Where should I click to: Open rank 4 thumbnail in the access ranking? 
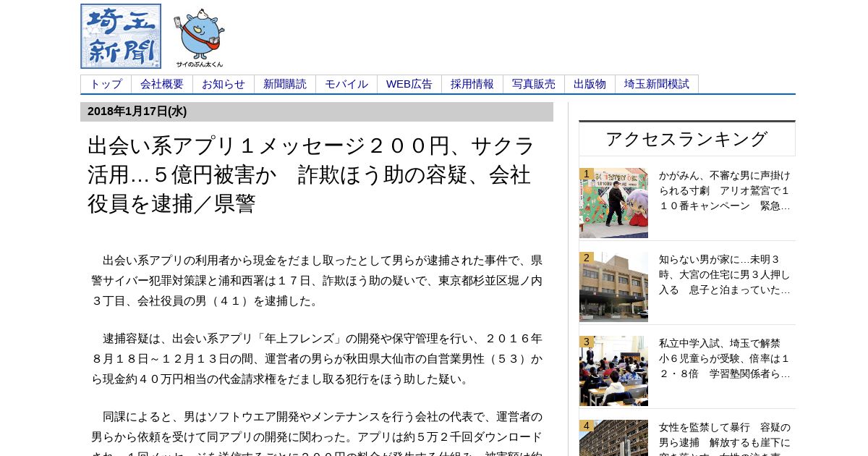613,438
